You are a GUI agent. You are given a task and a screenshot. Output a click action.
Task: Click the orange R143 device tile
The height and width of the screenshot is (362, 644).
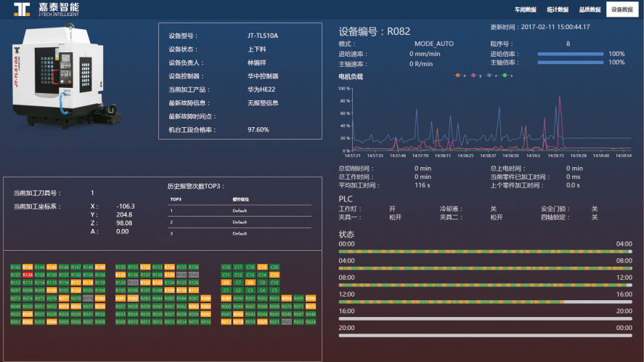tap(28, 267)
